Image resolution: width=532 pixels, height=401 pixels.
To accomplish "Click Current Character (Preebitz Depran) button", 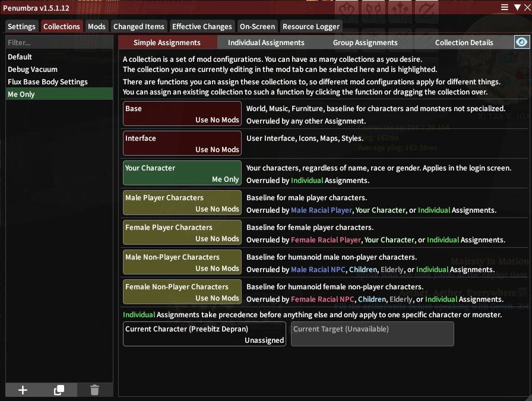I will (205, 334).
